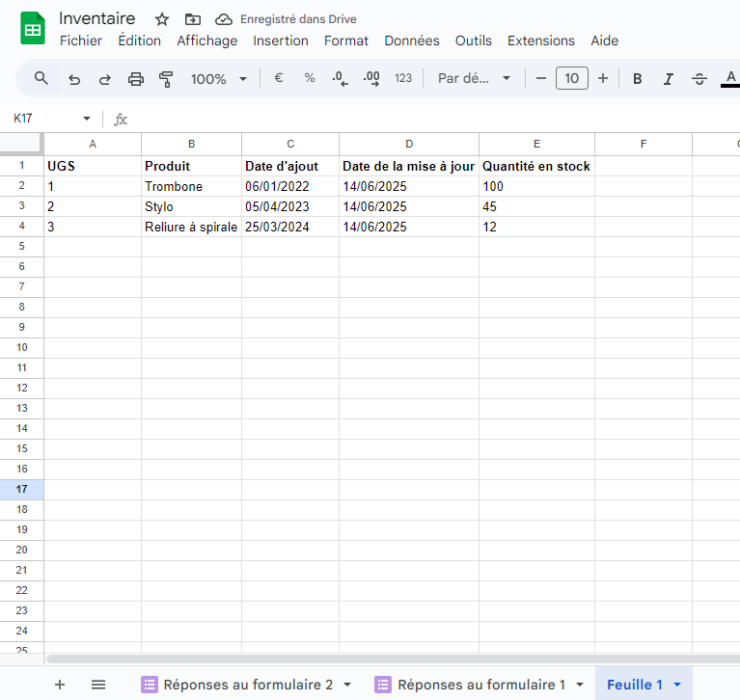The image size is (740, 700).
Task: Open the Extensions menu
Action: click(x=541, y=40)
